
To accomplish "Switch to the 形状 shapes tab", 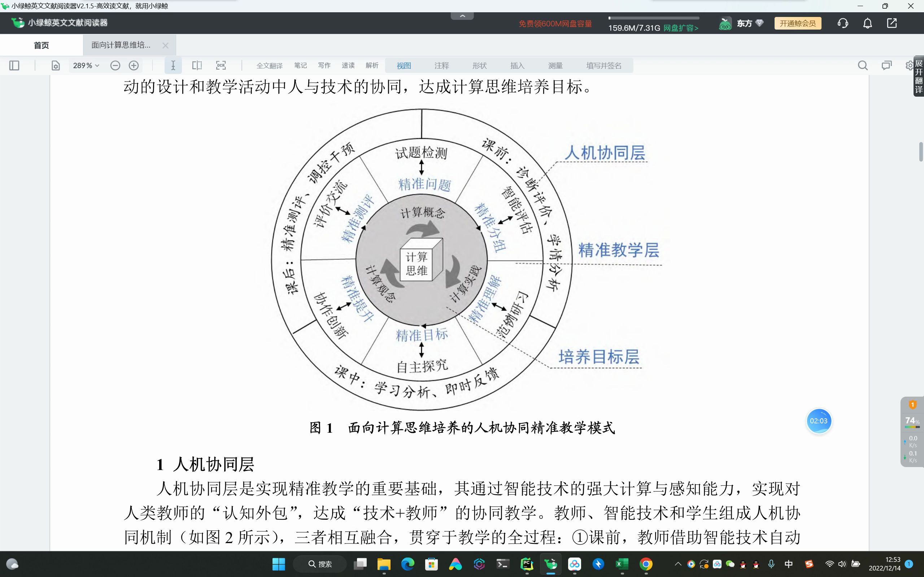I will click(479, 66).
